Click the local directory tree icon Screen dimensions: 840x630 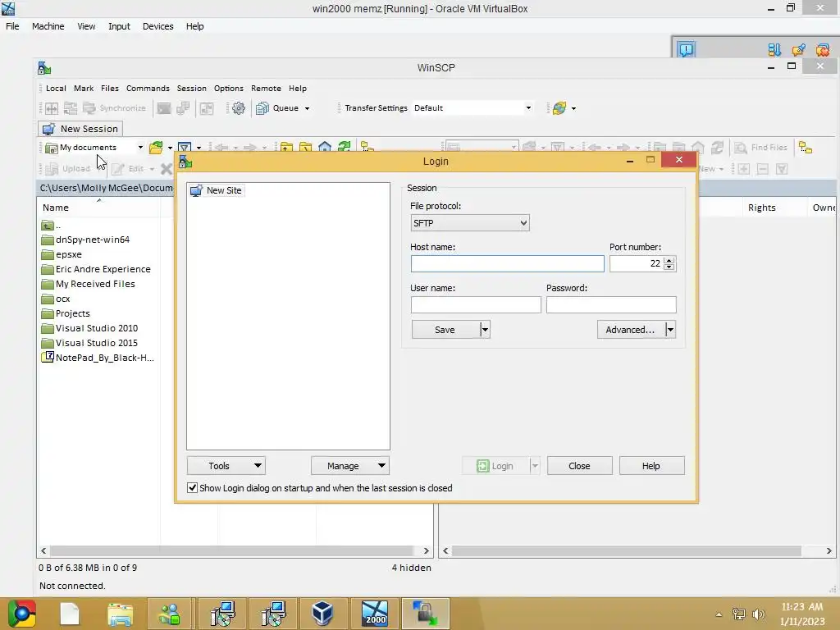pyautogui.click(x=367, y=147)
